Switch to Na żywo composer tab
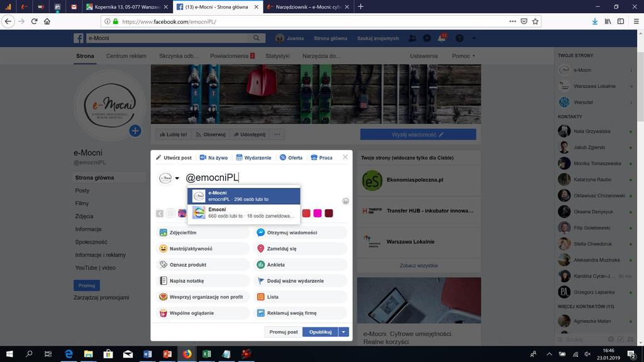644x362 pixels. point(214,158)
